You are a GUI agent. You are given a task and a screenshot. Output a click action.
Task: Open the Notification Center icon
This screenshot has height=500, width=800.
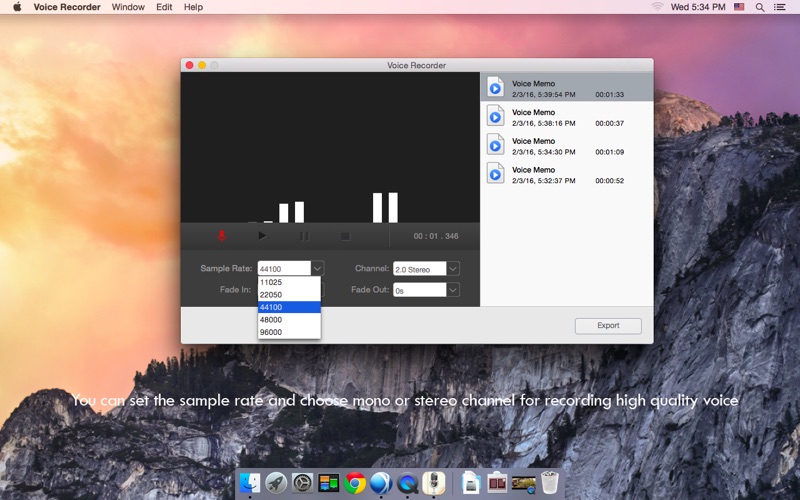point(780,7)
